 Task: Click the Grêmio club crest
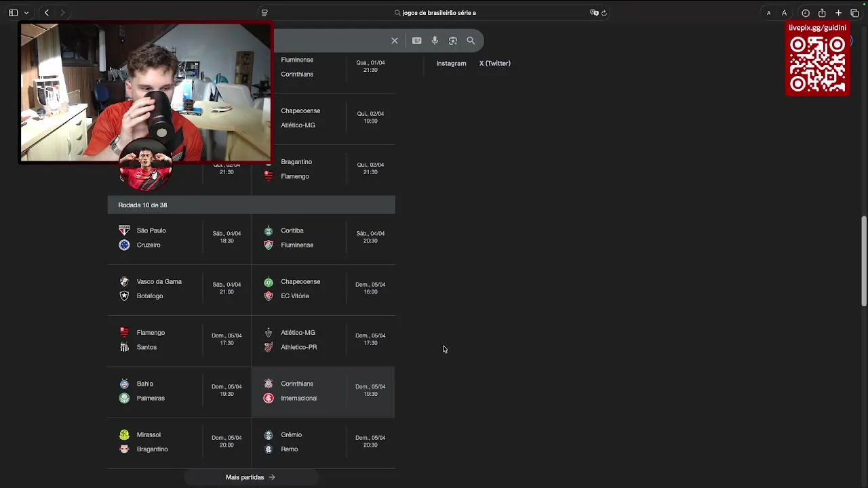[x=269, y=434]
